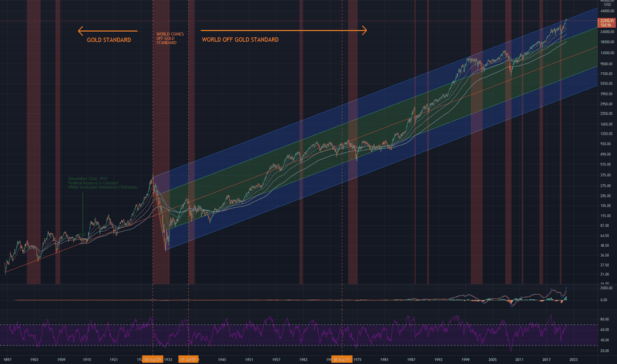This screenshot has width=617, height=364.
Task: Click the 2023 year on time axis
Action: 574,359
